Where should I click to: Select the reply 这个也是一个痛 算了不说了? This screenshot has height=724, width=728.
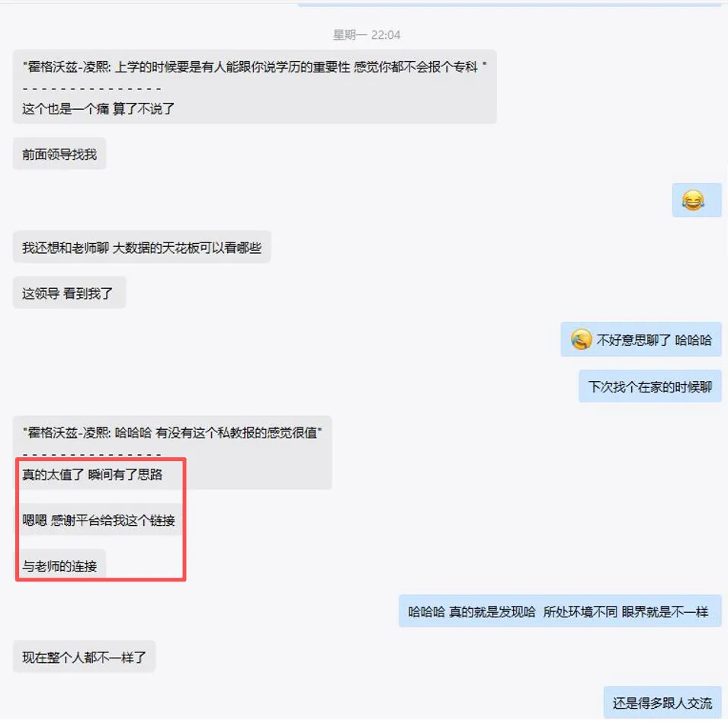(x=98, y=108)
